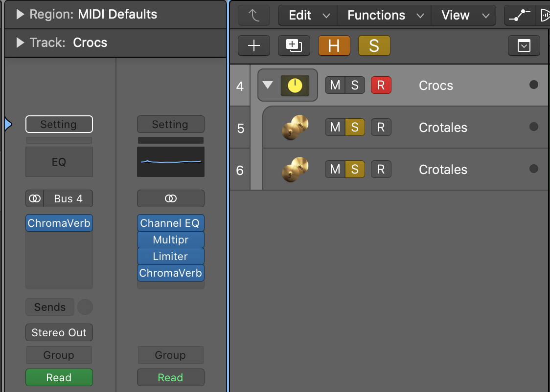
Task: Click the up-arrow back button in toolbar
Action: point(254,15)
